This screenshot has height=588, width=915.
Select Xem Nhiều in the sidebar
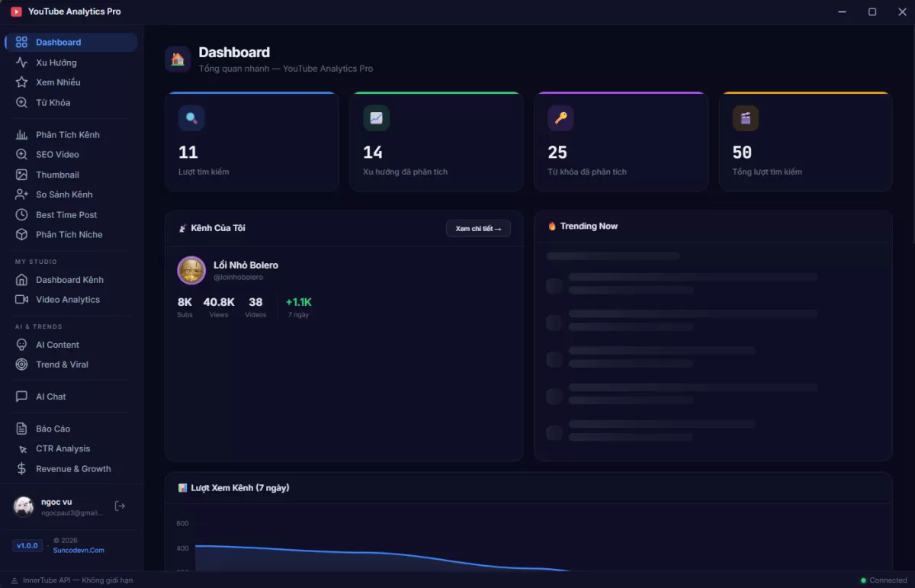point(56,82)
